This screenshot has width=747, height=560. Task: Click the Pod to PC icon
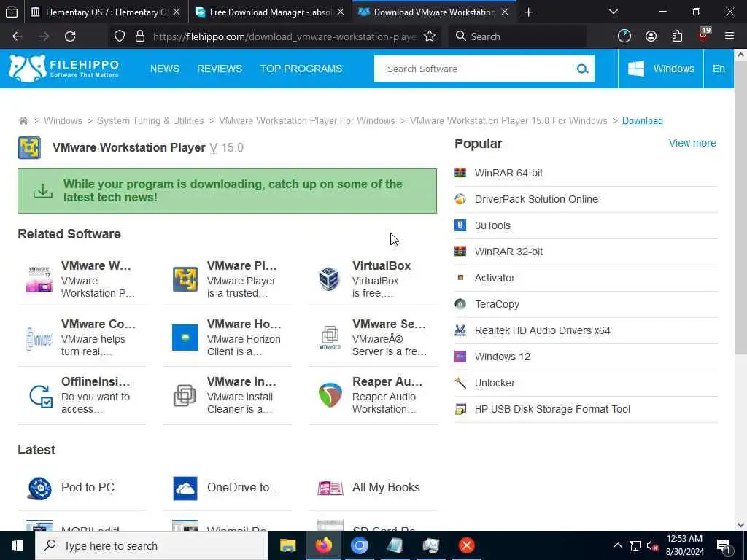39,488
